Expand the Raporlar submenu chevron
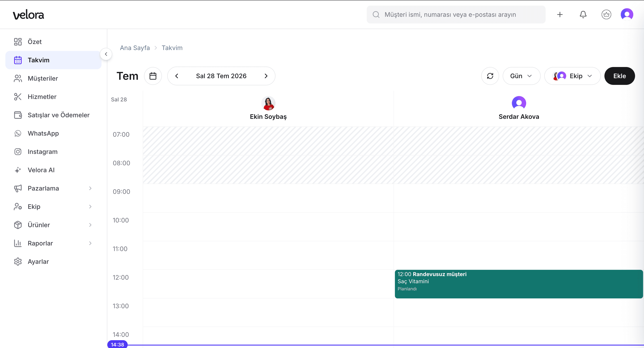This screenshot has width=644, height=348. coord(90,243)
